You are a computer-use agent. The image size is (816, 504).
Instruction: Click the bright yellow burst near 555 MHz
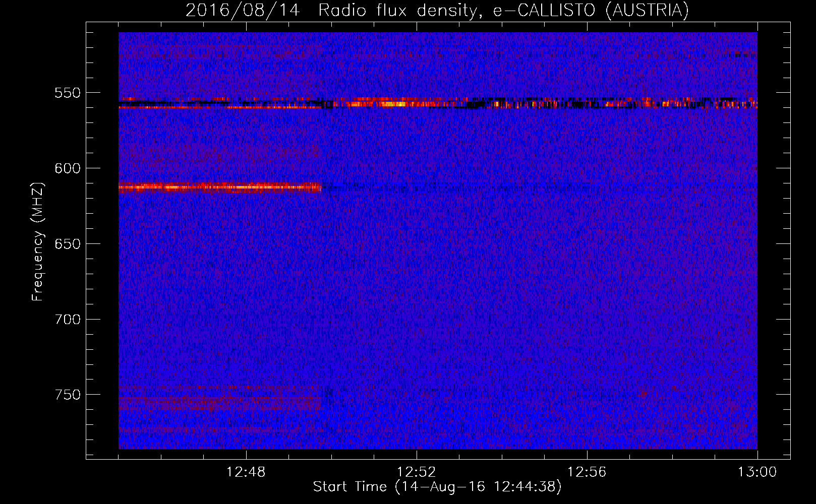393,104
